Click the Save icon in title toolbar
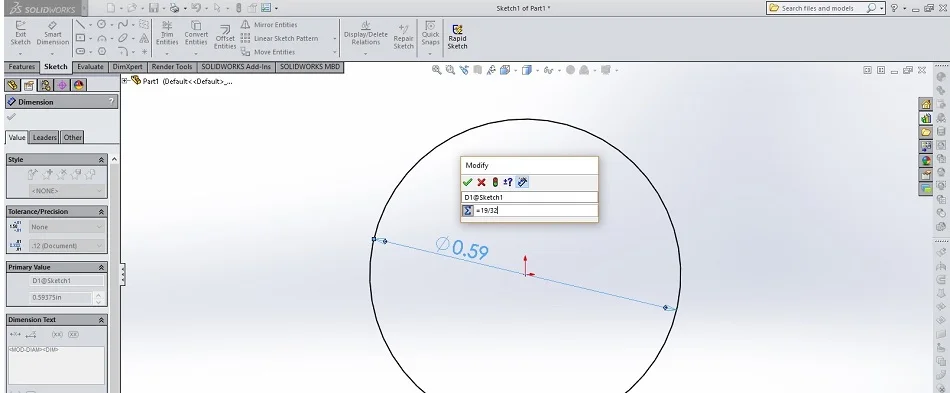 tap(153, 8)
